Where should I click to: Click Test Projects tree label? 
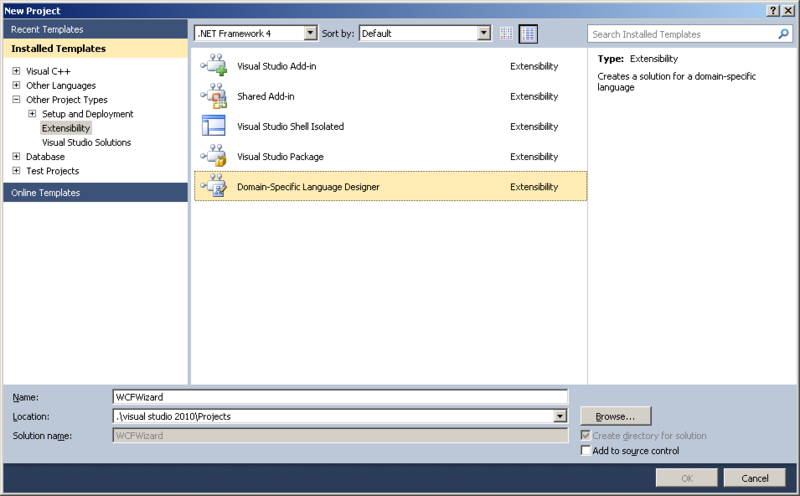point(53,170)
